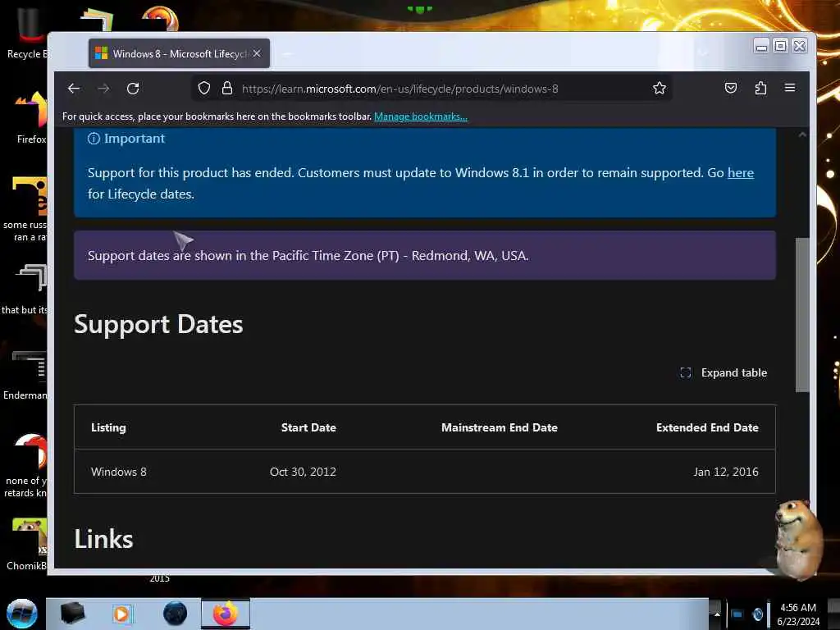Viewport: 840px width, 630px height.
Task: Click the Listing column header
Action: tap(109, 427)
